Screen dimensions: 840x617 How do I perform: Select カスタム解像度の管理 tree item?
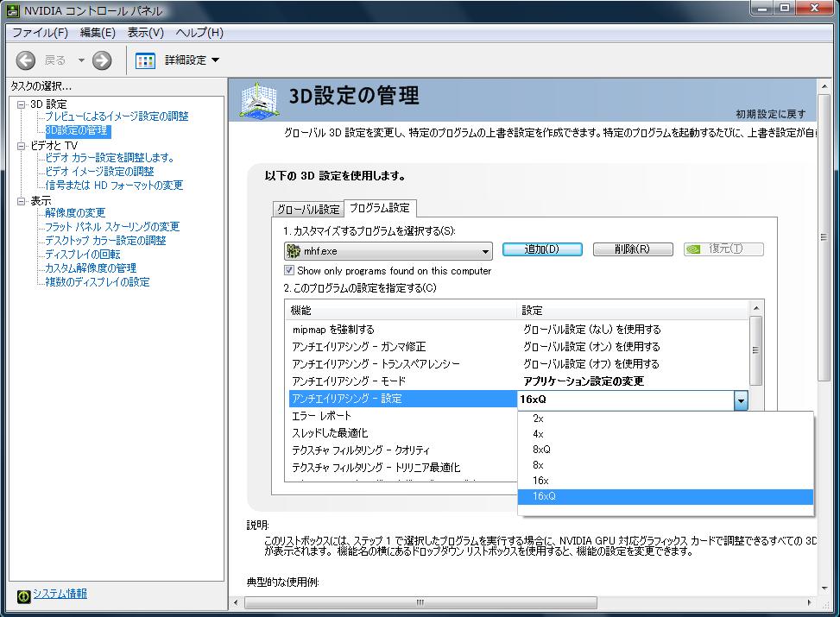pyautogui.click(x=91, y=268)
